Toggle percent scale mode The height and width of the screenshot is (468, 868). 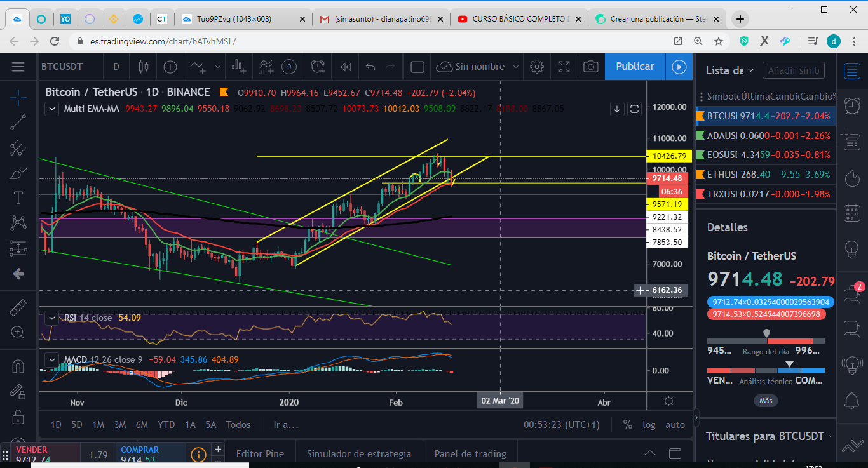(x=628, y=425)
